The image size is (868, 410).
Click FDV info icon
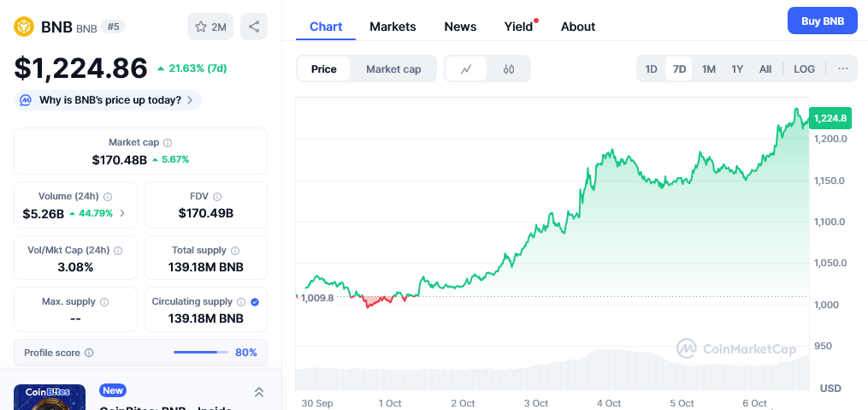point(217,197)
